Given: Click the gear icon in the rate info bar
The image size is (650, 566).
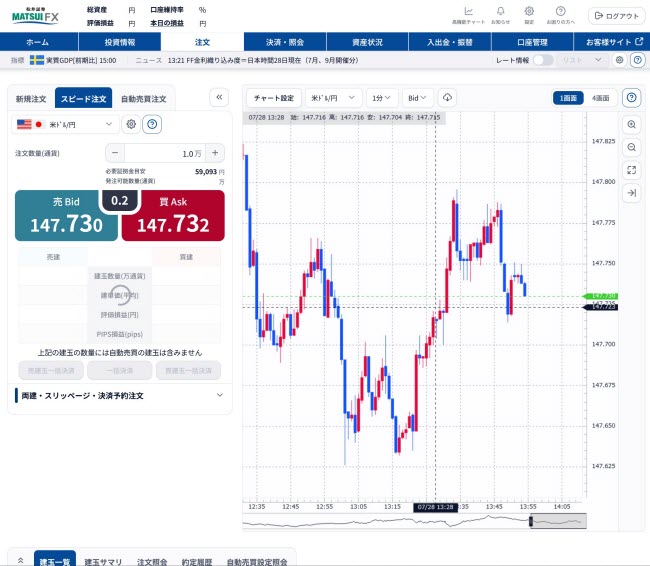Looking at the screenshot, I should pos(619,60).
